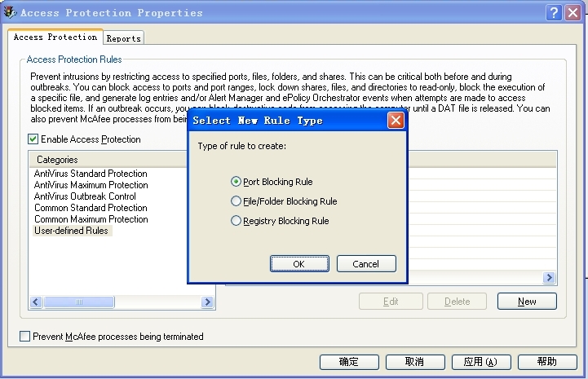Click the help question mark button
Screen dimensions: 588x379
554,13
